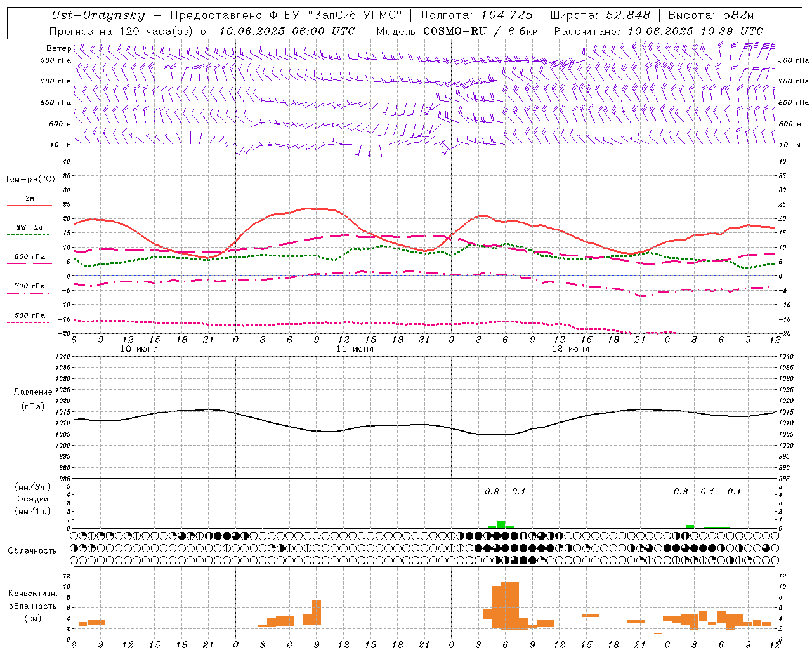The image size is (812, 650).
Task: Click the 10 июня date label
Action: [x=139, y=349]
